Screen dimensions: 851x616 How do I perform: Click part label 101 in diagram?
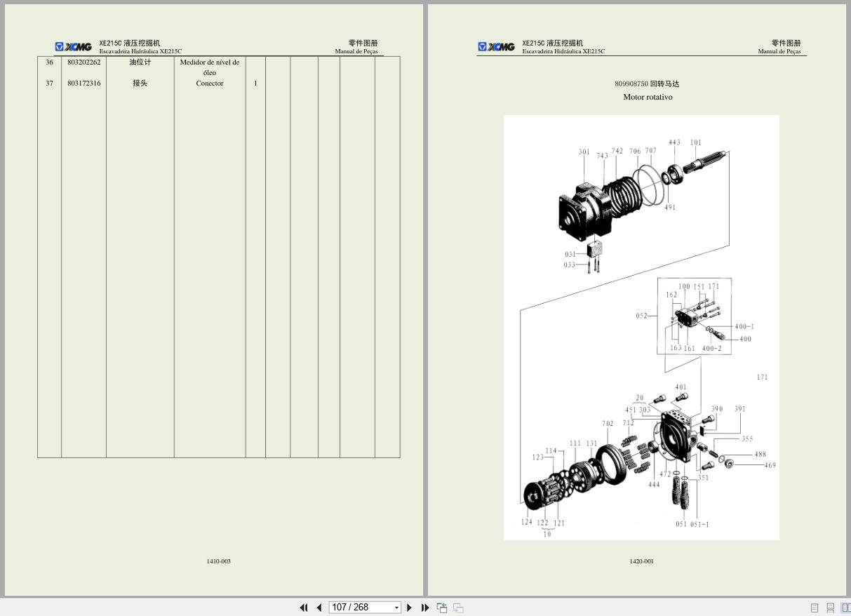(695, 142)
